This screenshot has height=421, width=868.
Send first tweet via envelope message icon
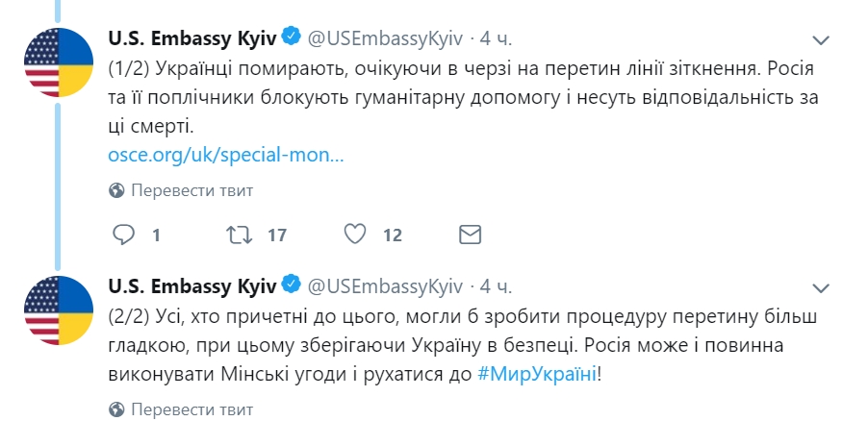click(x=470, y=235)
